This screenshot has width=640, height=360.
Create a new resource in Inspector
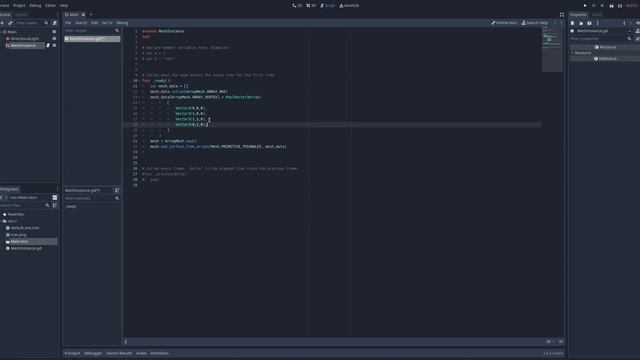pos(573,23)
